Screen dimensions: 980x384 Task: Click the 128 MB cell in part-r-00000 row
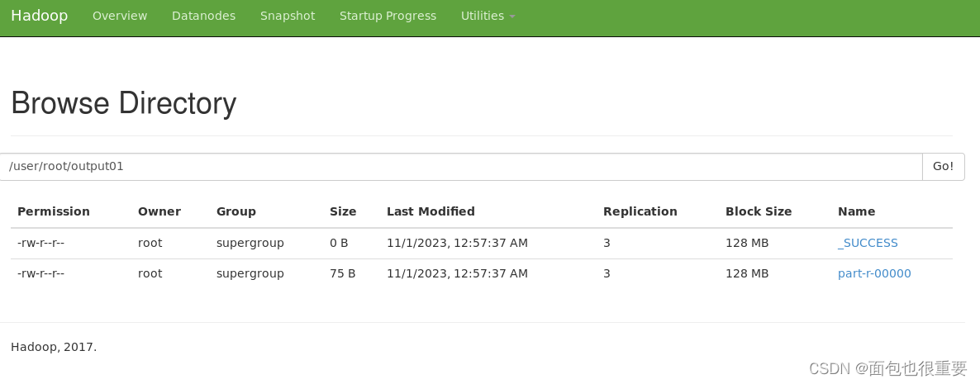[747, 273]
